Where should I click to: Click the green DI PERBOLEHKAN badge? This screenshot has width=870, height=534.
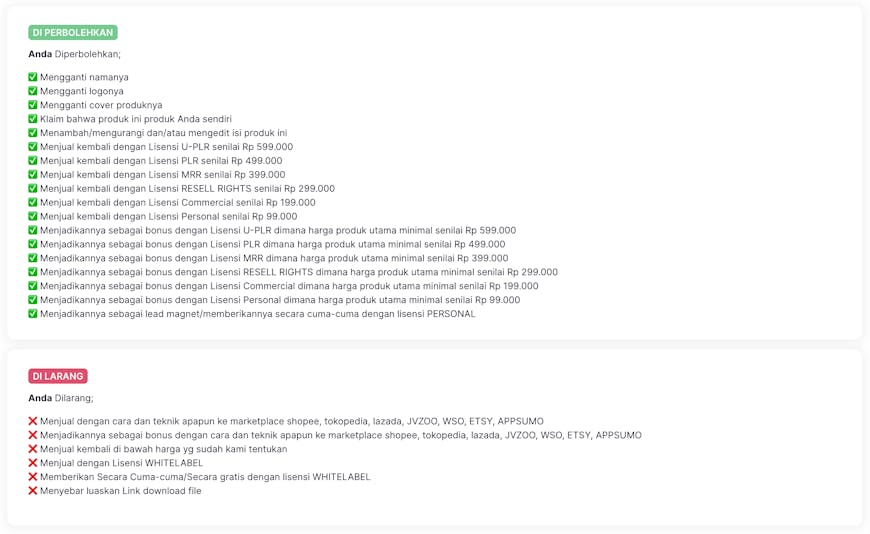click(72, 33)
